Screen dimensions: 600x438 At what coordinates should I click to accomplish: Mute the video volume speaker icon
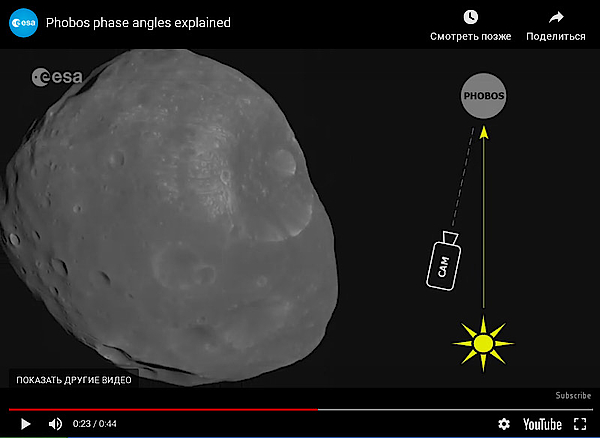(x=55, y=424)
